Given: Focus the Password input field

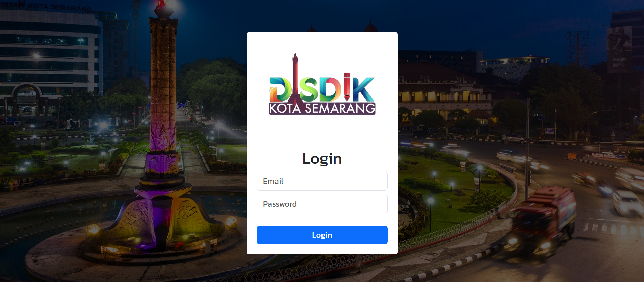Looking at the screenshot, I should click(322, 204).
